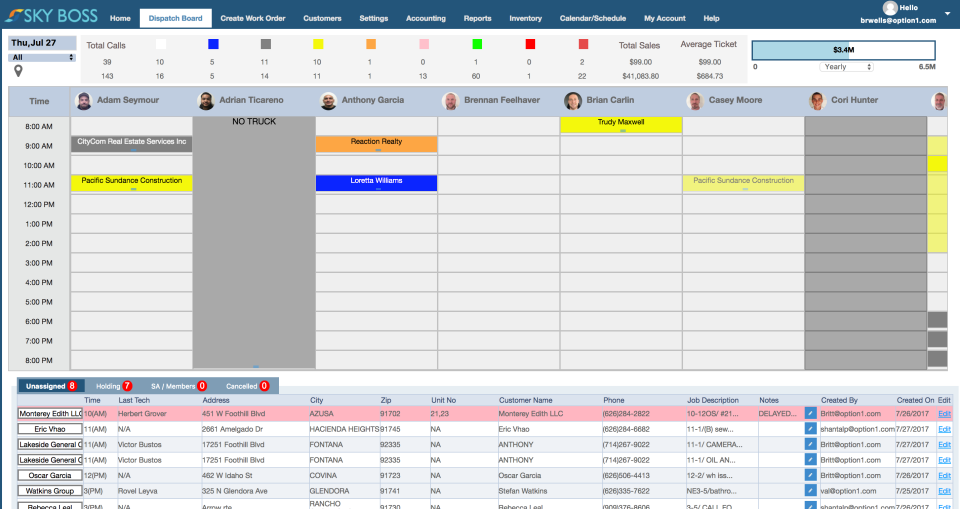Open the Yearly period dropdown
960x509 pixels.
[846, 67]
